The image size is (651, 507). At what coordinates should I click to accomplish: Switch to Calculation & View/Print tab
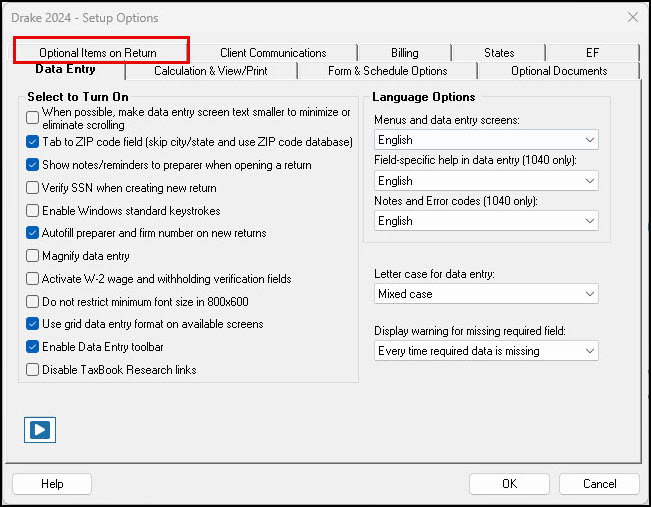211,71
